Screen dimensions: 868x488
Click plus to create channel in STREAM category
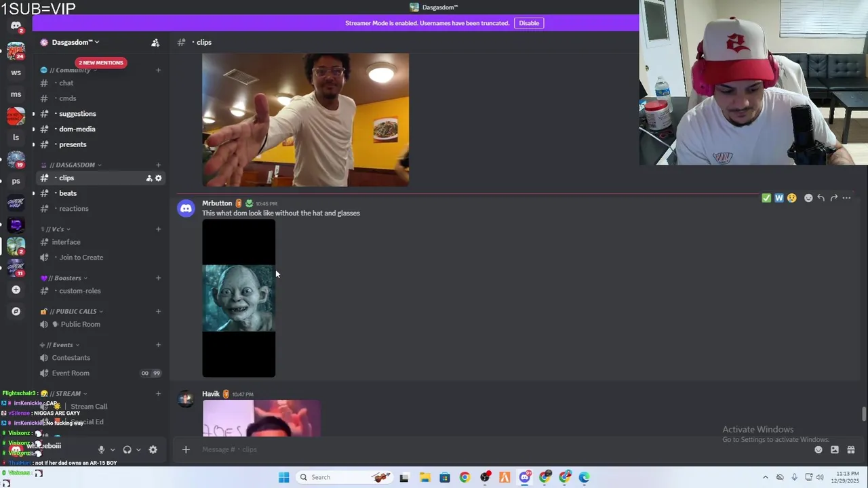pyautogui.click(x=158, y=394)
